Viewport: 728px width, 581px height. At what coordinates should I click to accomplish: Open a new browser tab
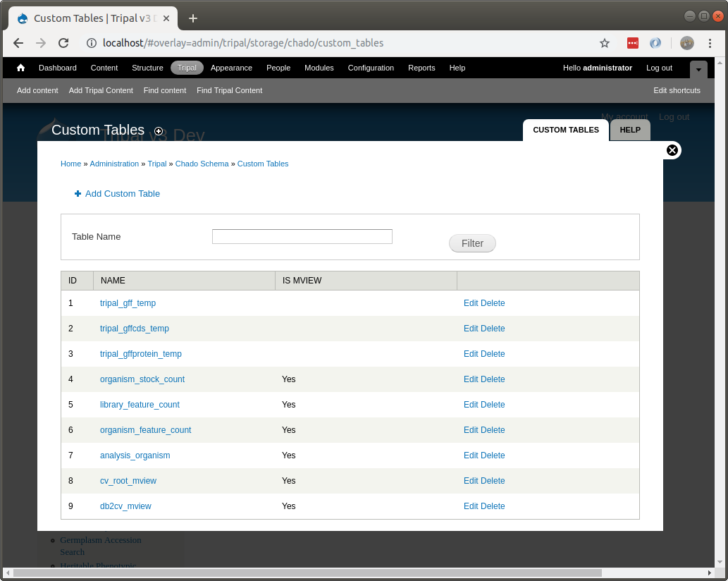pyautogui.click(x=193, y=18)
